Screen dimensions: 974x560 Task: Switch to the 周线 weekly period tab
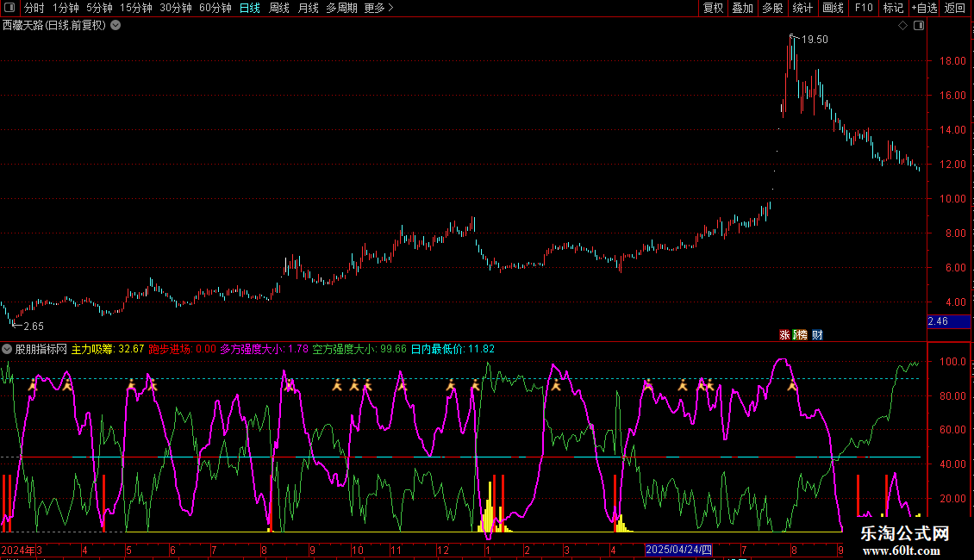(279, 9)
